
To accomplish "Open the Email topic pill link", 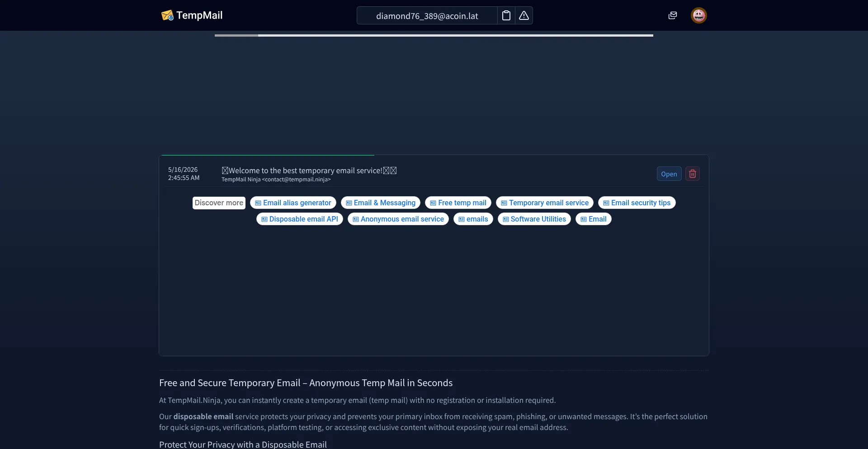I will (x=594, y=219).
